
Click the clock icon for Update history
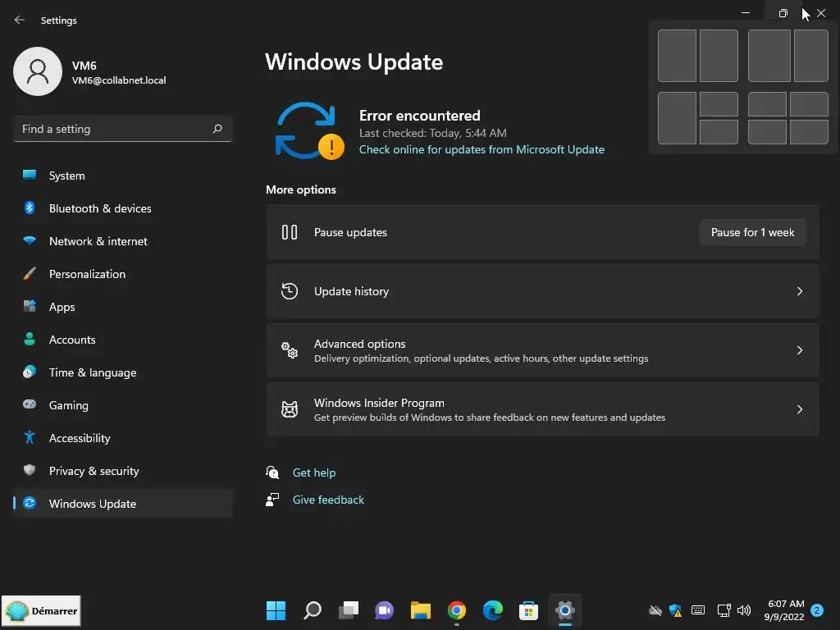point(290,291)
